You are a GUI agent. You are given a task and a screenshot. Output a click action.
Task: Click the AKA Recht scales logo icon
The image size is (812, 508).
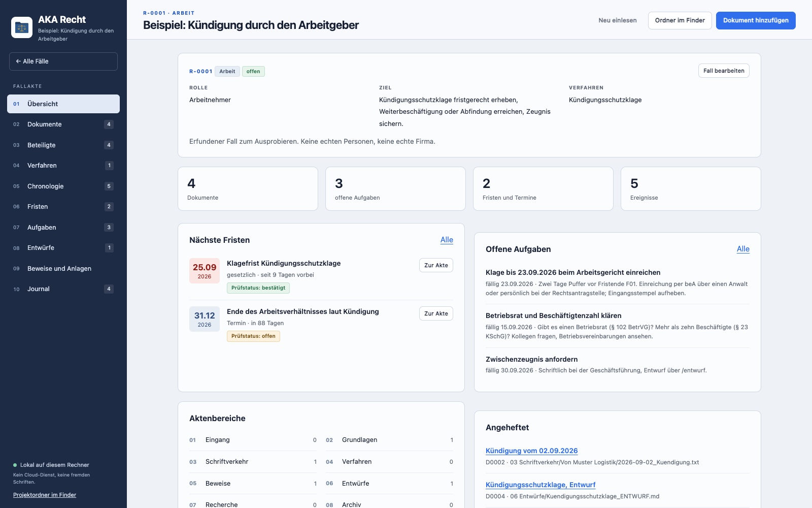point(22,27)
